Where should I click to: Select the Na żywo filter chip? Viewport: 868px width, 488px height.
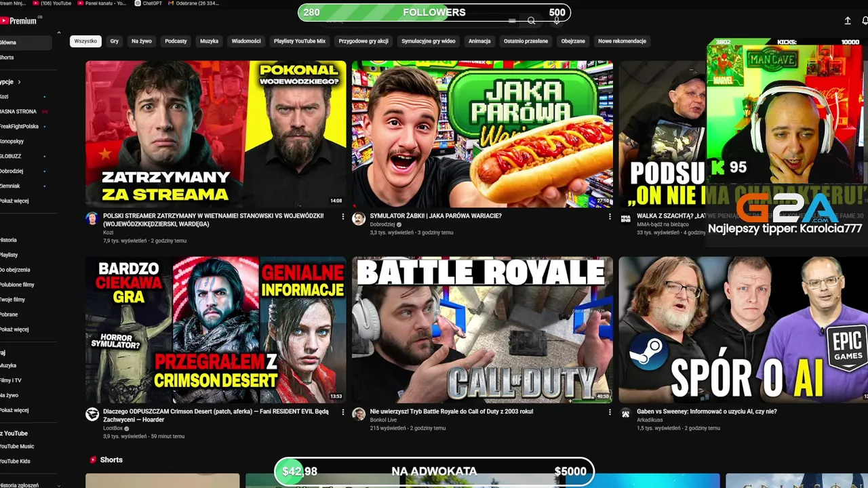point(142,41)
